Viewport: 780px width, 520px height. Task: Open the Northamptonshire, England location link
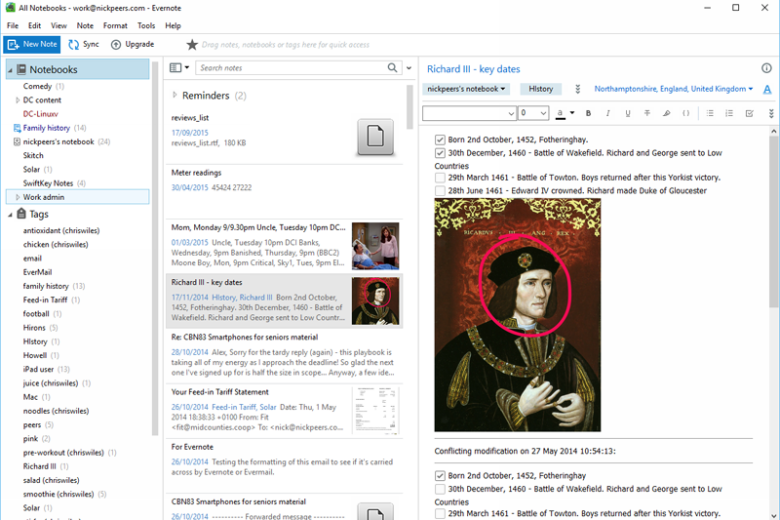click(670, 89)
